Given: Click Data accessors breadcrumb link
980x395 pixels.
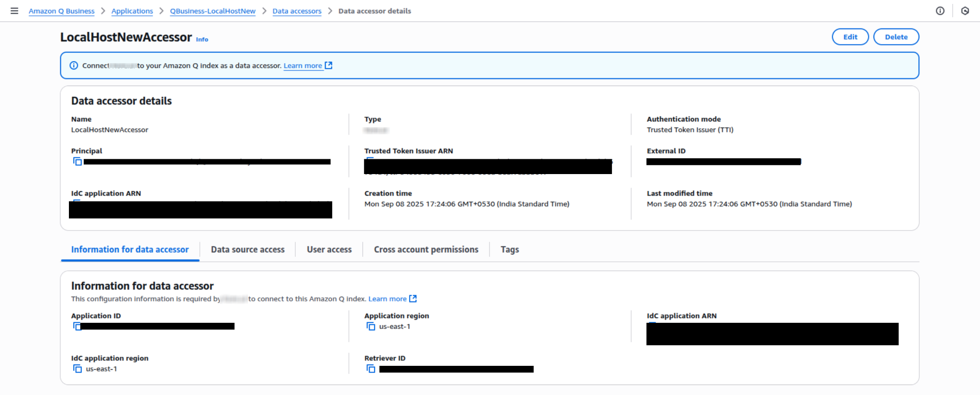Looking at the screenshot, I should [x=297, y=11].
